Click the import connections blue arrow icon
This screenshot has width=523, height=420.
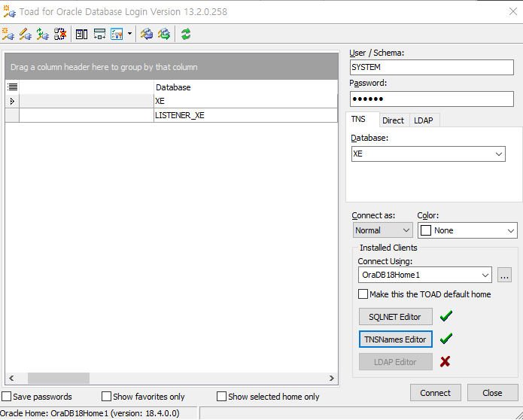[x=147, y=34]
